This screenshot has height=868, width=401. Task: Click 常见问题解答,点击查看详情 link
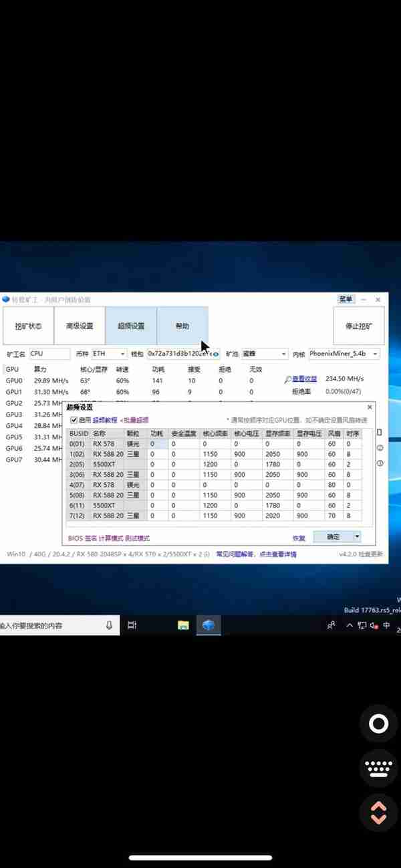click(x=255, y=554)
